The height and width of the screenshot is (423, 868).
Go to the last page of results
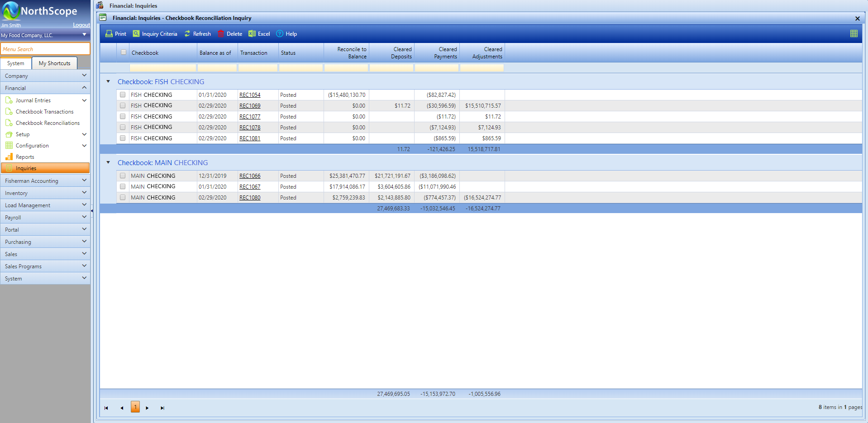click(x=162, y=408)
